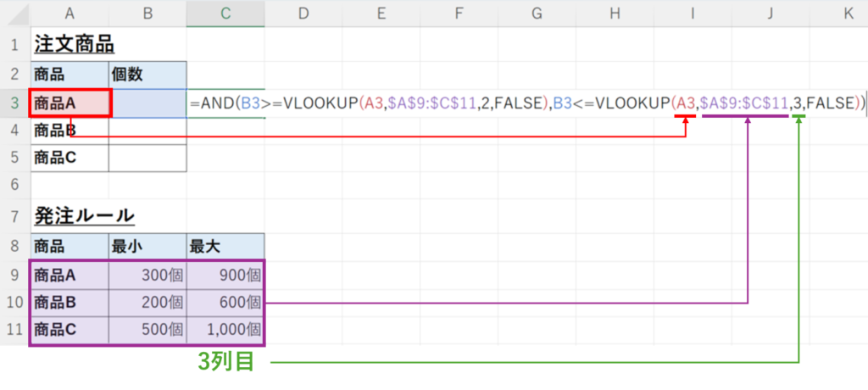Select cell A5 containing 商品C
868x390 pixels.
70,159
